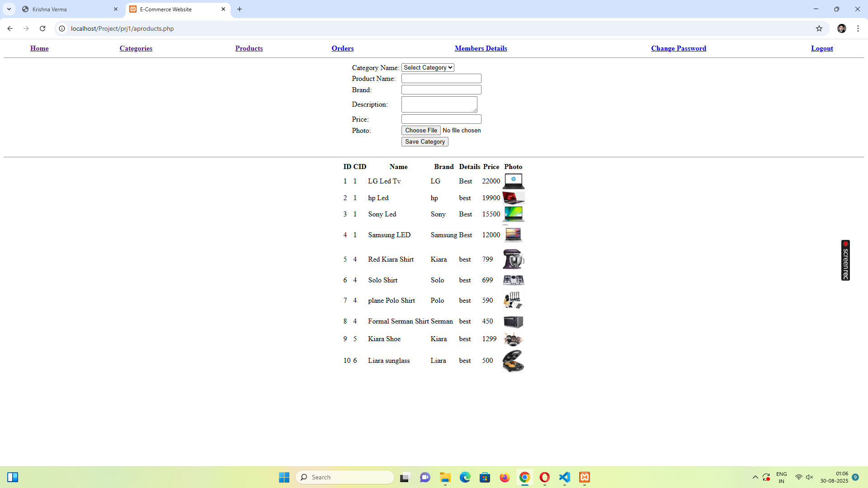This screenshot has height=488, width=868.
Task: Select the 'Samsung LED' name cell
Action: tap(389, 235)
